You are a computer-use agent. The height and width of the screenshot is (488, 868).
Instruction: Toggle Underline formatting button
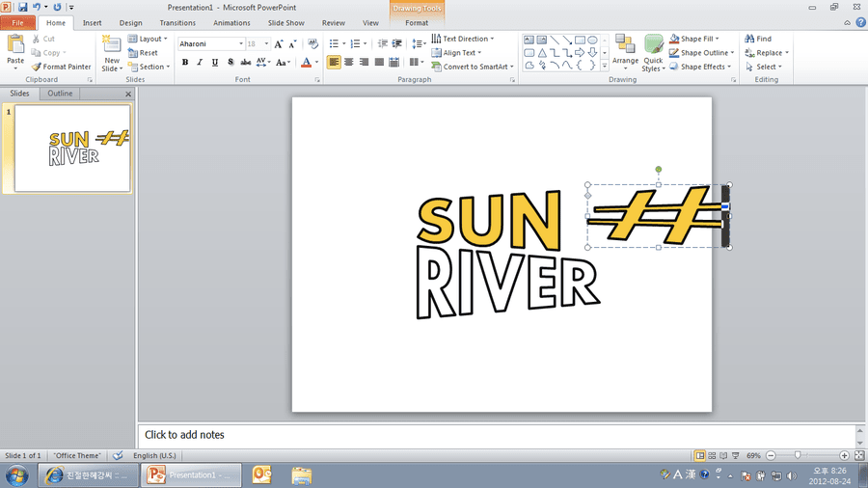tap(215, 63)
